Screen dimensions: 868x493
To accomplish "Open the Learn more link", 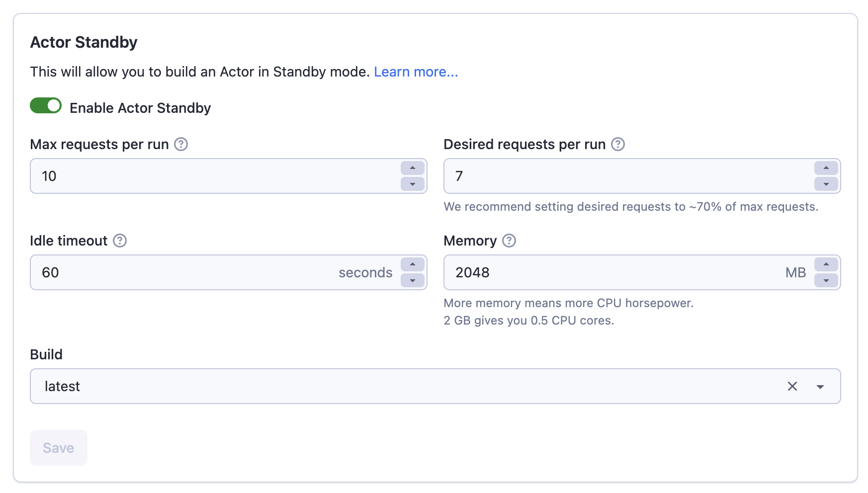I will (x=416, y=72).
